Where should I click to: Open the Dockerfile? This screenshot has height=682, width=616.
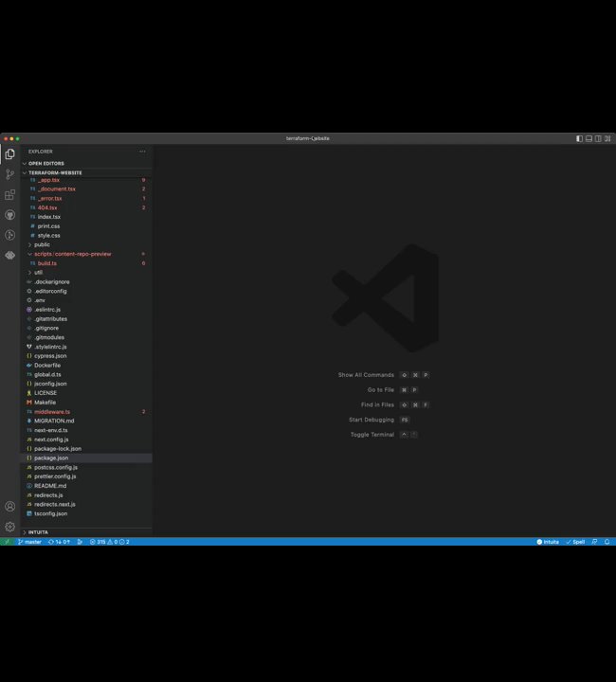click(x=86, y=366)
